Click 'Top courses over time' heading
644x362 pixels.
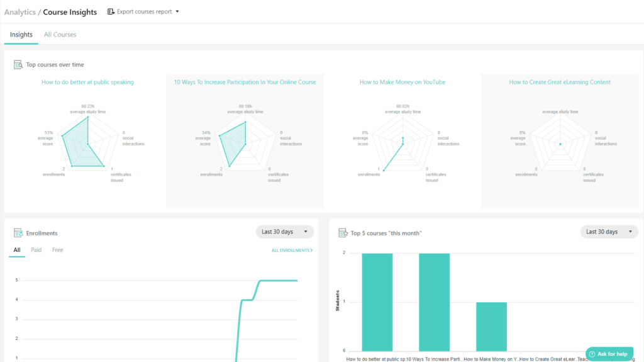click(x=55, y=65)
